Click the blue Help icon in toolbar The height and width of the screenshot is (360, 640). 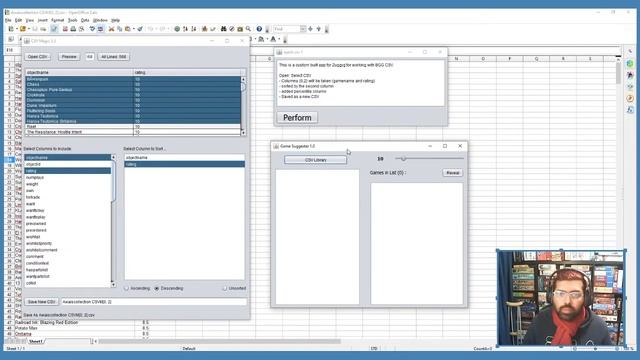click(x=259, y=29)
